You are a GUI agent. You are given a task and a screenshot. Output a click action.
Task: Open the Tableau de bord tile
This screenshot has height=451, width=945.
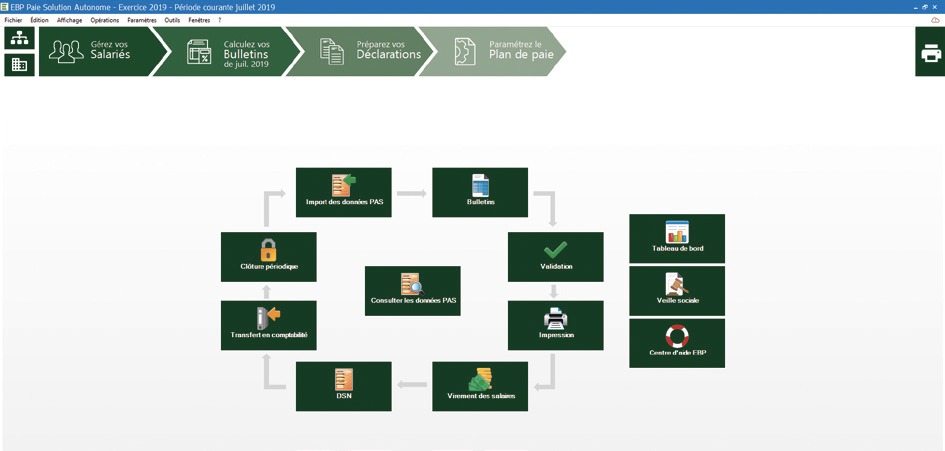click(x=677, y=239)
